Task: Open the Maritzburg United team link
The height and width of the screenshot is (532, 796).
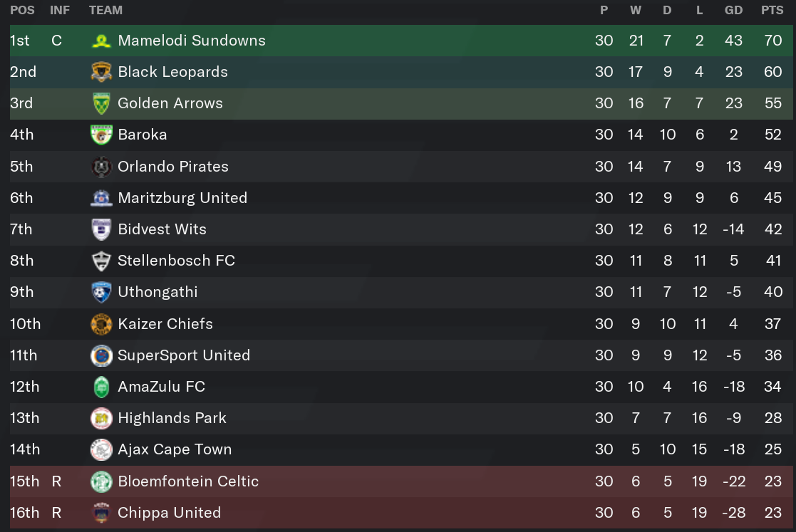Action: coord(182,198)
